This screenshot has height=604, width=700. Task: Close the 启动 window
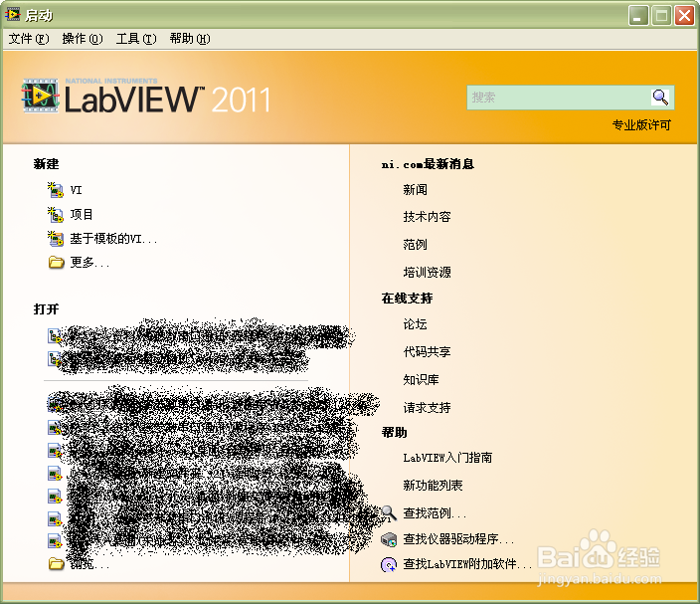coord(684,16)
